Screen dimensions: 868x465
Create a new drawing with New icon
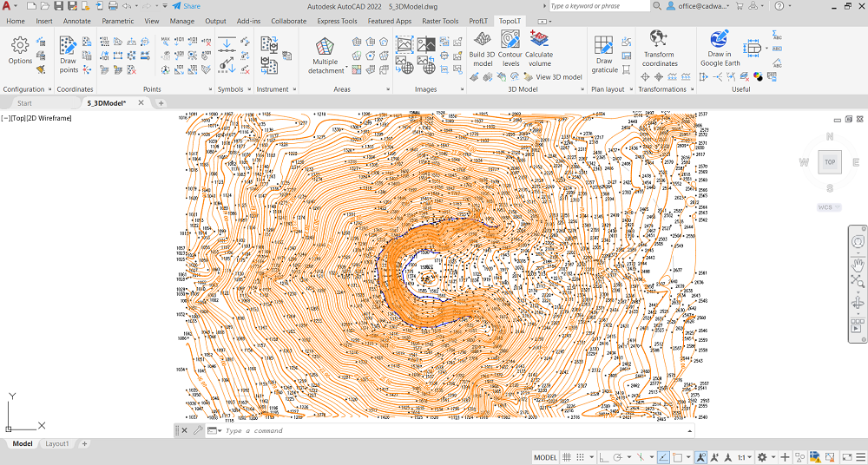click(x=31, y=6)
